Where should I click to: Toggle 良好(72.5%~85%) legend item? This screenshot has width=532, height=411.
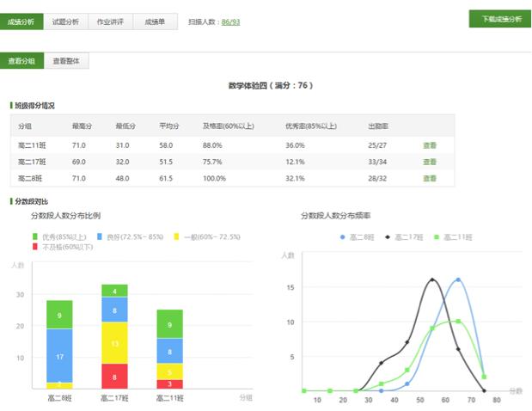129,236
